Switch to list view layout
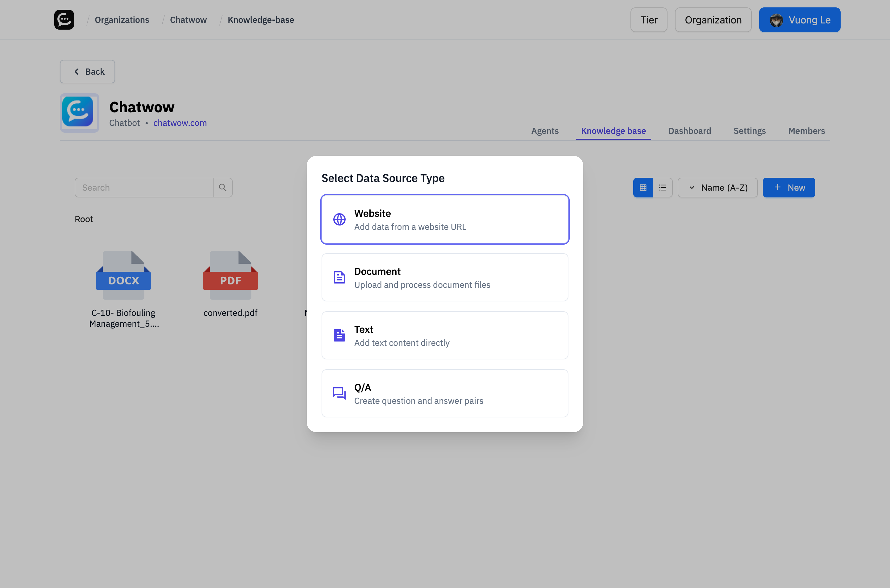The width and height of the screenshot is (890, 588). (x=662, y=187)
